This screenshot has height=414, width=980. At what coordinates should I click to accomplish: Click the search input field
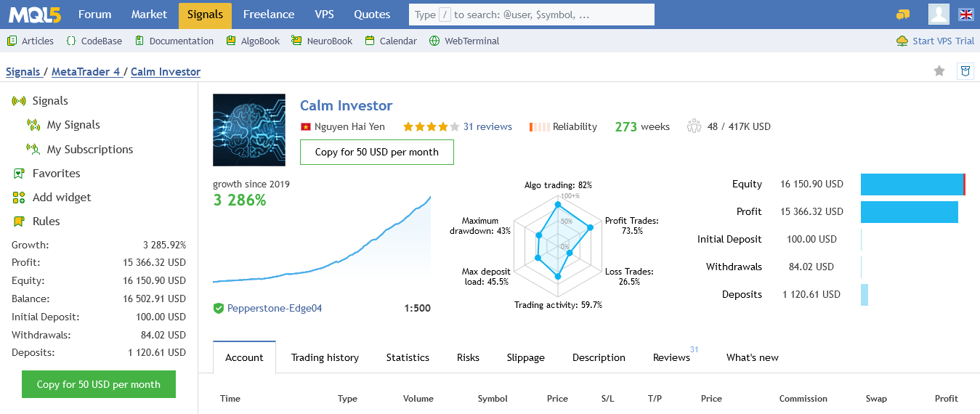(532, 15)
